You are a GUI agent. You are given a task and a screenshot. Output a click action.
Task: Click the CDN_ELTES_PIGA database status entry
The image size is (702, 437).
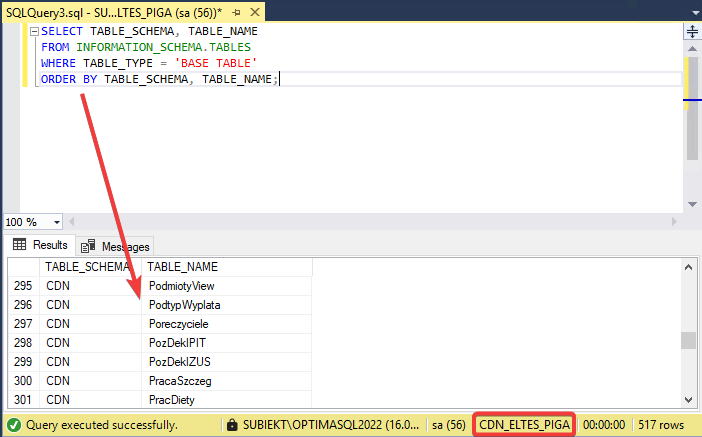[524, 424]
